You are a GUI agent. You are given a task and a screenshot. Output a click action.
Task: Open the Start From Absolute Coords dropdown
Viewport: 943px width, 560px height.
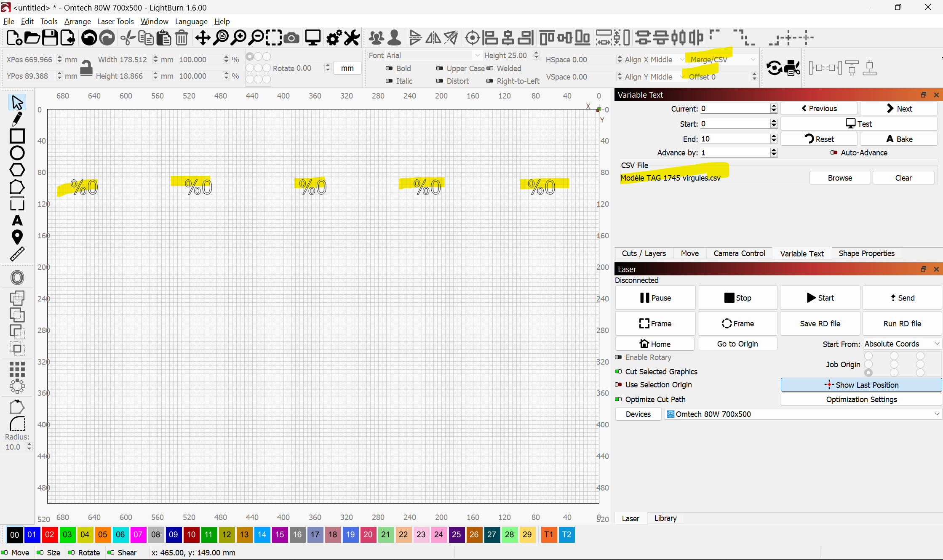(x=902, y=344)
